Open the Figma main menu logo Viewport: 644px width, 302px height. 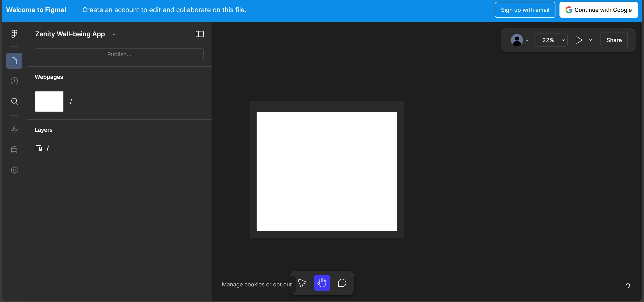(x=14, y=34)
